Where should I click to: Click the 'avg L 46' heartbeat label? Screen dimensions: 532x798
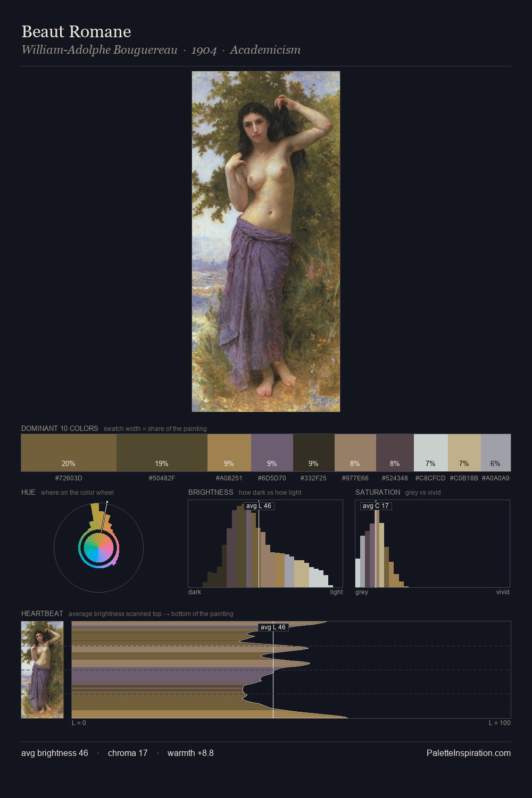coord(273,627)
